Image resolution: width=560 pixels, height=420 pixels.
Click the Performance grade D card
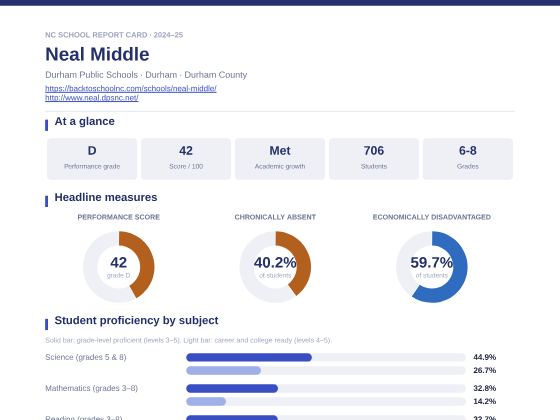click(x=92, y=159)
